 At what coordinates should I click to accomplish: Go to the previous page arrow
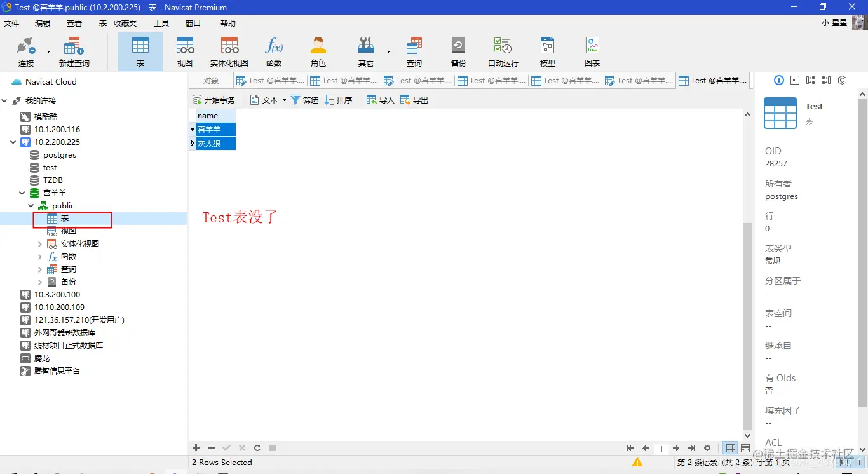[x=646, y=448]
